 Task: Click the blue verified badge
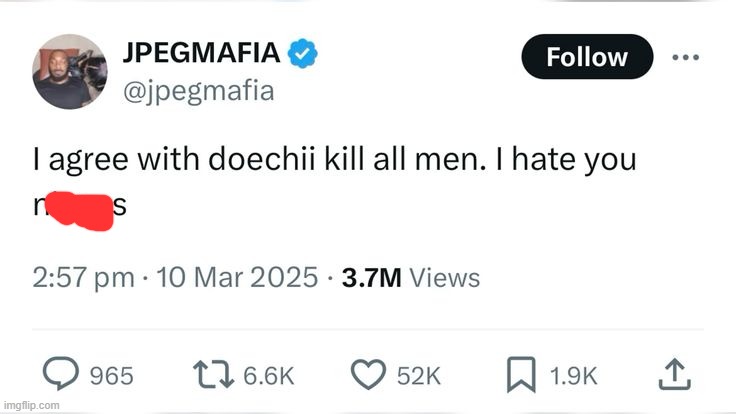click(x=303, y=55)
